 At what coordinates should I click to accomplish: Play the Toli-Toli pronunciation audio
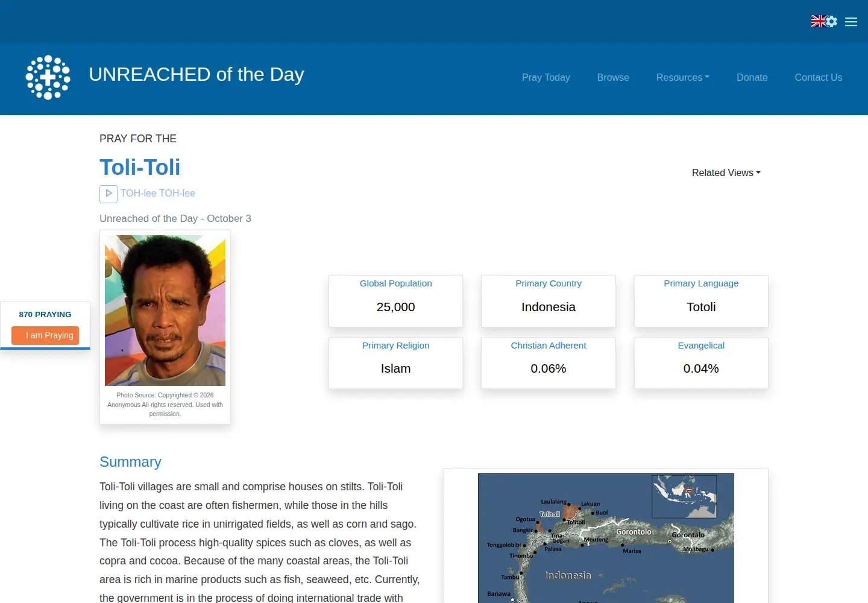(108, 194)
